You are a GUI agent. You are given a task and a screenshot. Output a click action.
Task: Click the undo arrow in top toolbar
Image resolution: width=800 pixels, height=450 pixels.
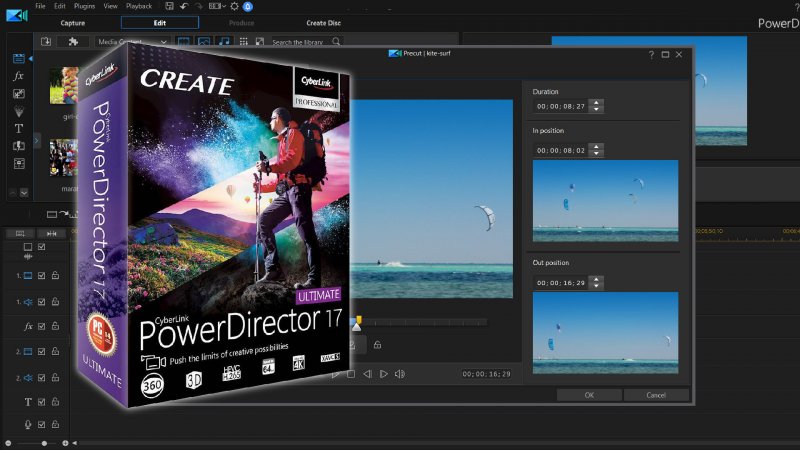[x=183, y=6]
